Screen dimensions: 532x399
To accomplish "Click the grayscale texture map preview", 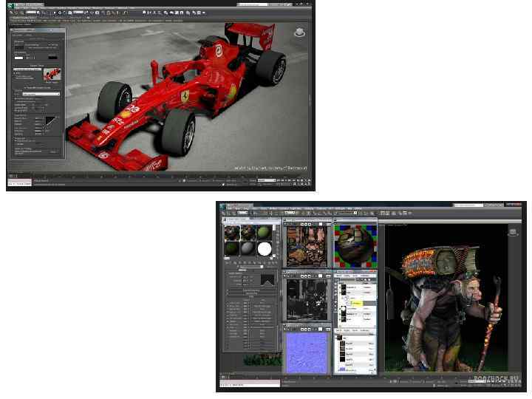I will 307,299.
